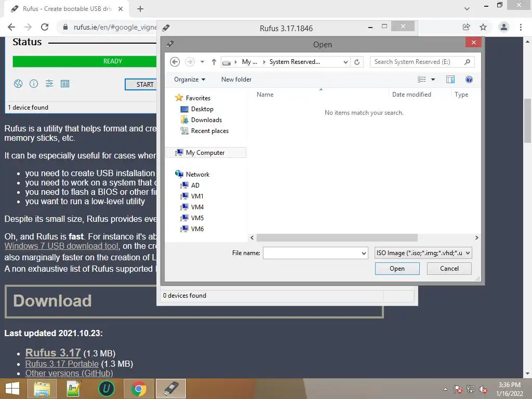The image size is (532, 399).
Task: Open network computer AD
Action: (195, 185)
